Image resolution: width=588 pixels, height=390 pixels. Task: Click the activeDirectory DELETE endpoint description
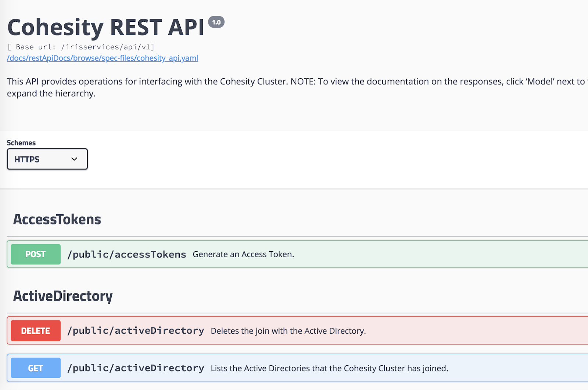point(288,330)
